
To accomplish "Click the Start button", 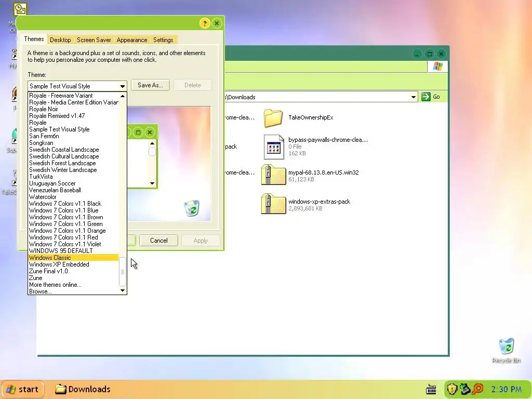I will [23, 389].
